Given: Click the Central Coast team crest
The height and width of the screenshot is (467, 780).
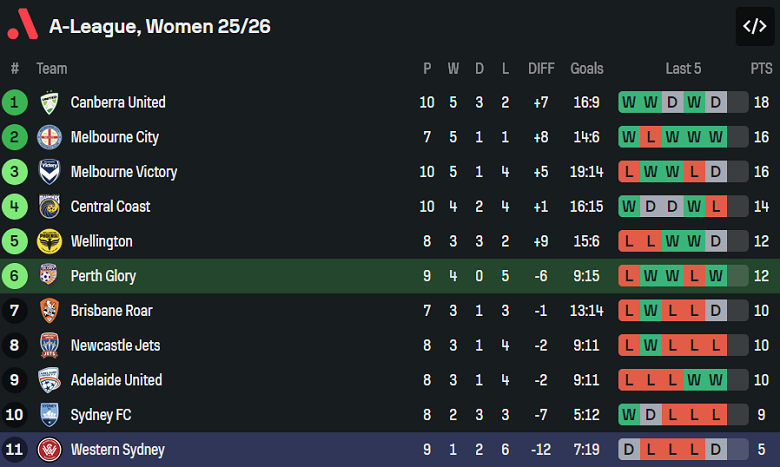Looking at the screenshot, I should (x=49, y=206).
